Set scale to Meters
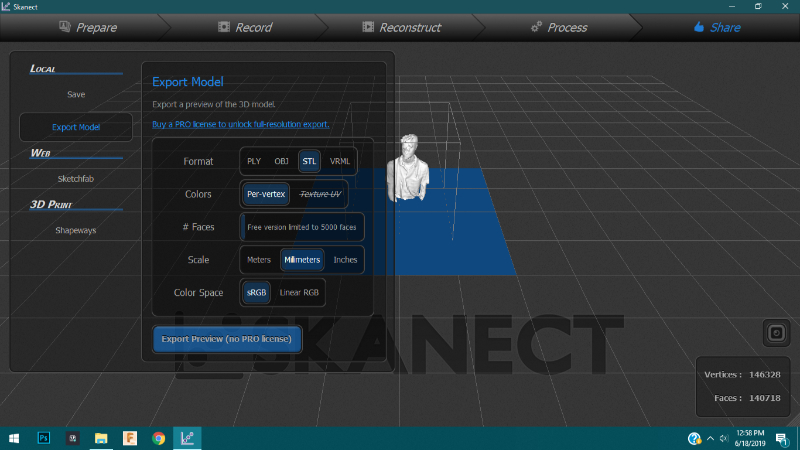Image resolution: width=800 pixels, height=450 pixels. pyautogui.click(x=259, y=260)
